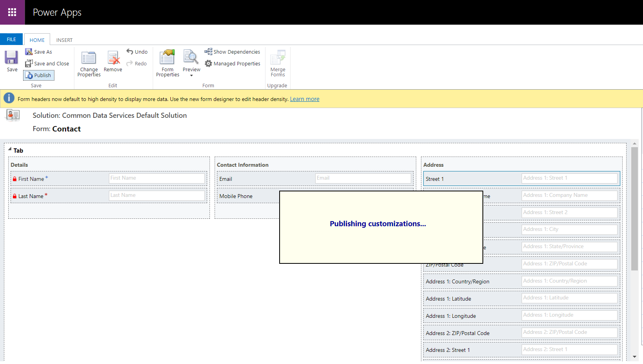
Task: Click the Address 2: Street 1 input
Action: [569, 350]
